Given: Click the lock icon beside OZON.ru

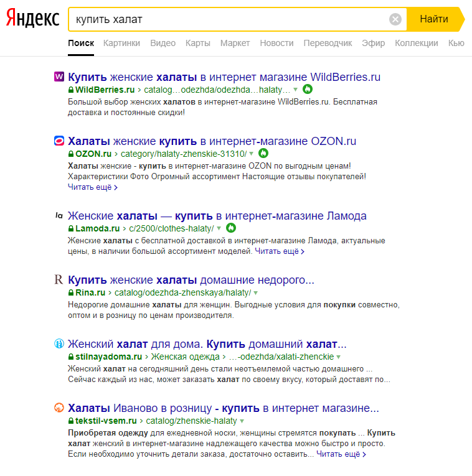Looking at the screenshot, I should click(71, 154).
